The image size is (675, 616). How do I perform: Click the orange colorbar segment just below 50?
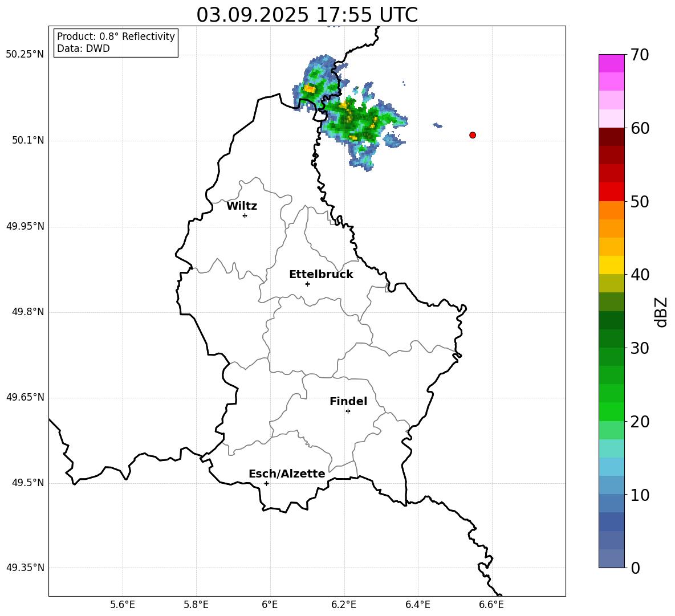coord(611,210)
